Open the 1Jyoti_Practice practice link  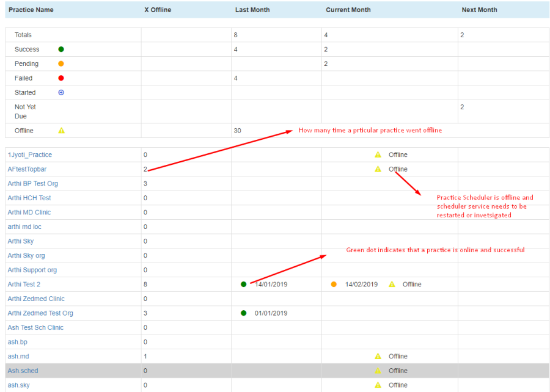(30, 155)
